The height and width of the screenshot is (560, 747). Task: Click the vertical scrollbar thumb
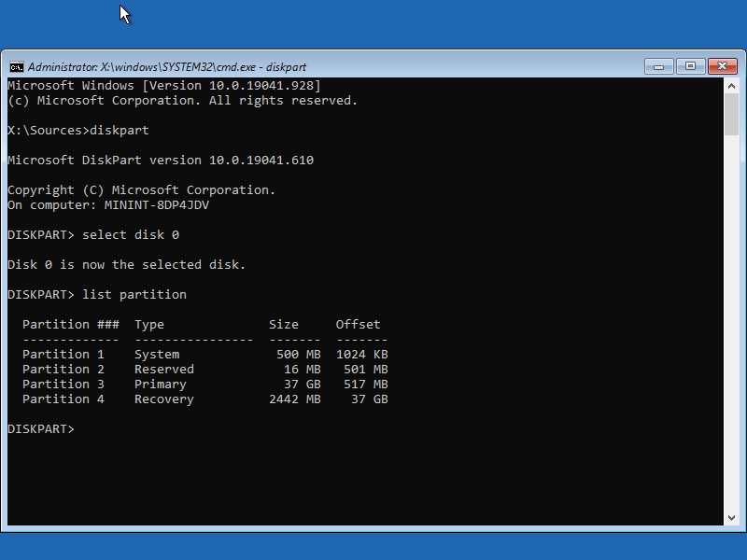(732, 114)
